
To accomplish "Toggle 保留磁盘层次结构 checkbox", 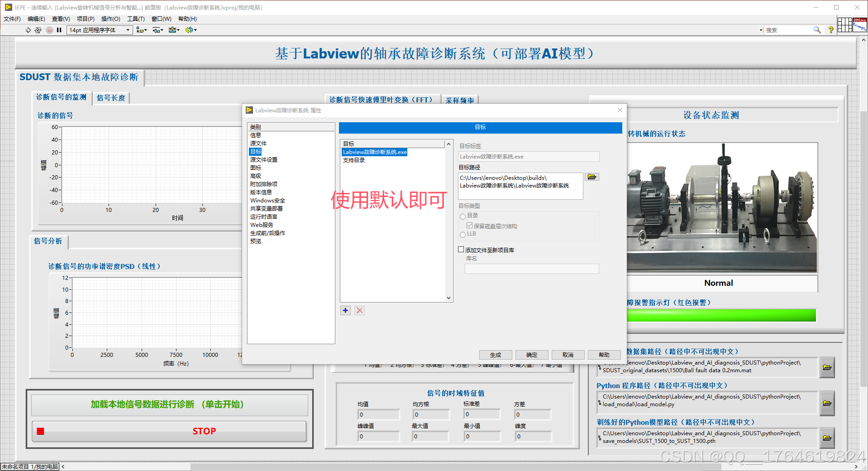I will tap(470, 226).
